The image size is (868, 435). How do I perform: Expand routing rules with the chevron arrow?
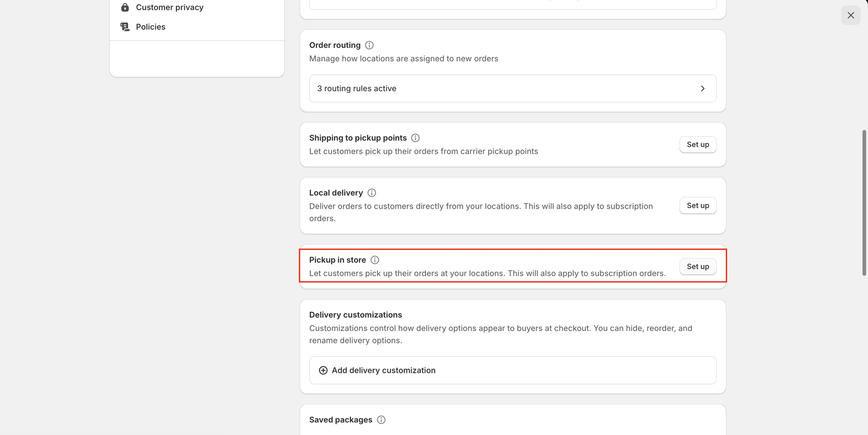coord(703,89)
